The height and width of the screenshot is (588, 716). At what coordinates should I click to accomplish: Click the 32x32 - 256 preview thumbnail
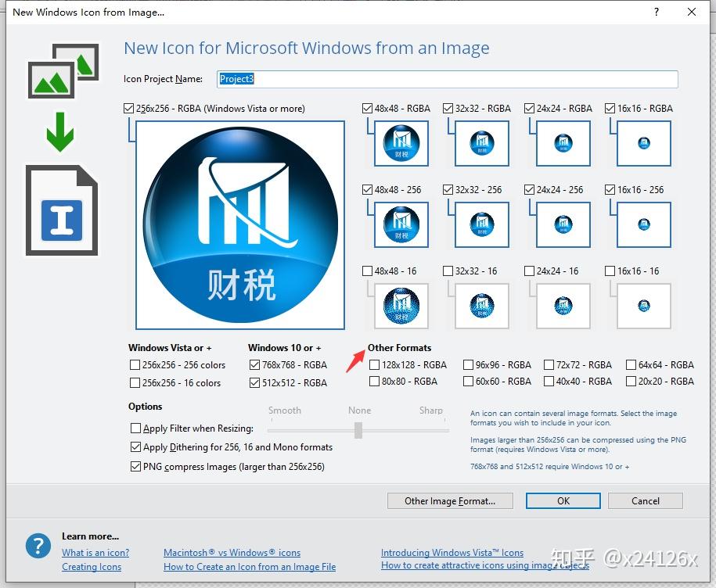click(482, 224)
